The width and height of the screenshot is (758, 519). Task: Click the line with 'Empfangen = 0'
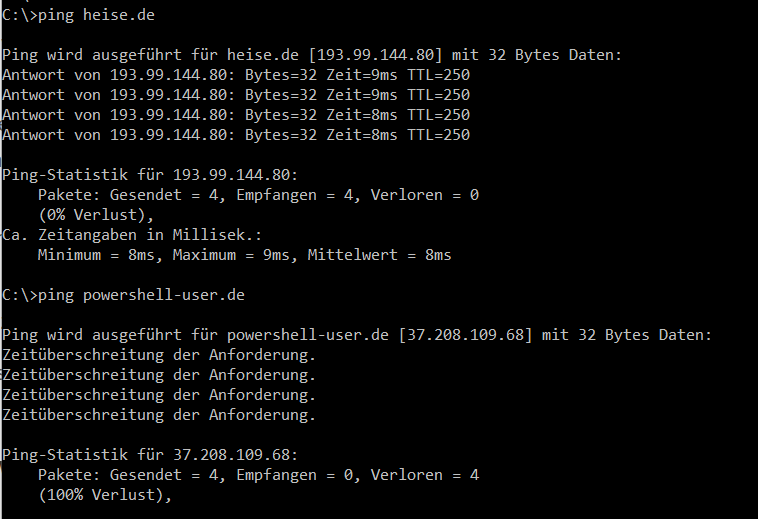[x=258, y=475]
